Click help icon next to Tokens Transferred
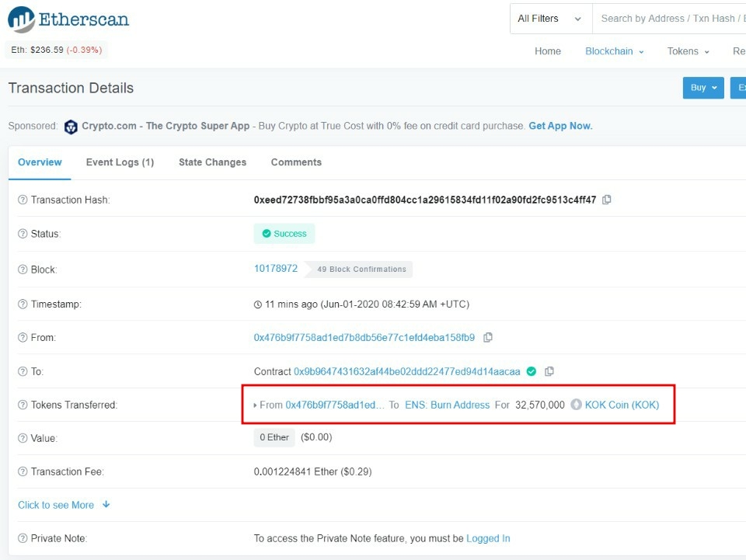This screenshot has height=560, width=746. [23, 405]
